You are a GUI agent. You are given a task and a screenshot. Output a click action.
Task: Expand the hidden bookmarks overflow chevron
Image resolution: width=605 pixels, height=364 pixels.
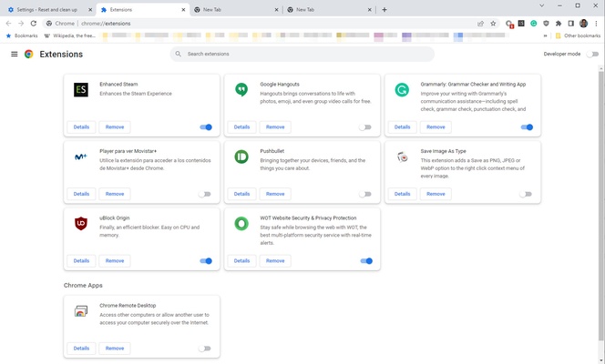pyautogui.click(x=545, y=35)
